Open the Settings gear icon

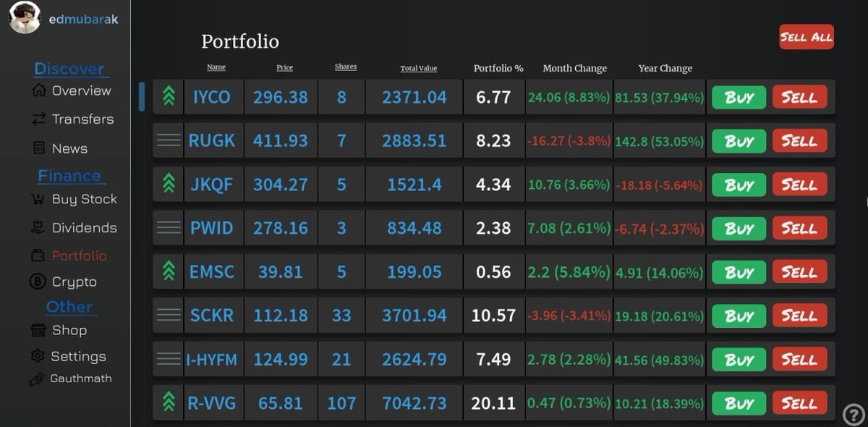(x=38, y=356)
